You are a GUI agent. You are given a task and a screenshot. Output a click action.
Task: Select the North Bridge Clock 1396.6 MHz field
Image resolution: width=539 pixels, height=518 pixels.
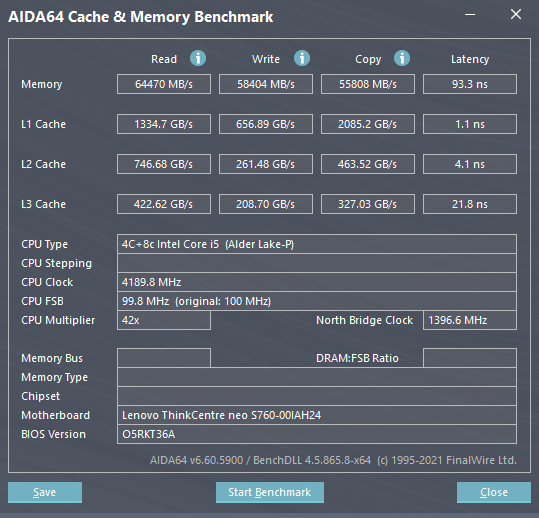coord(470,320)
